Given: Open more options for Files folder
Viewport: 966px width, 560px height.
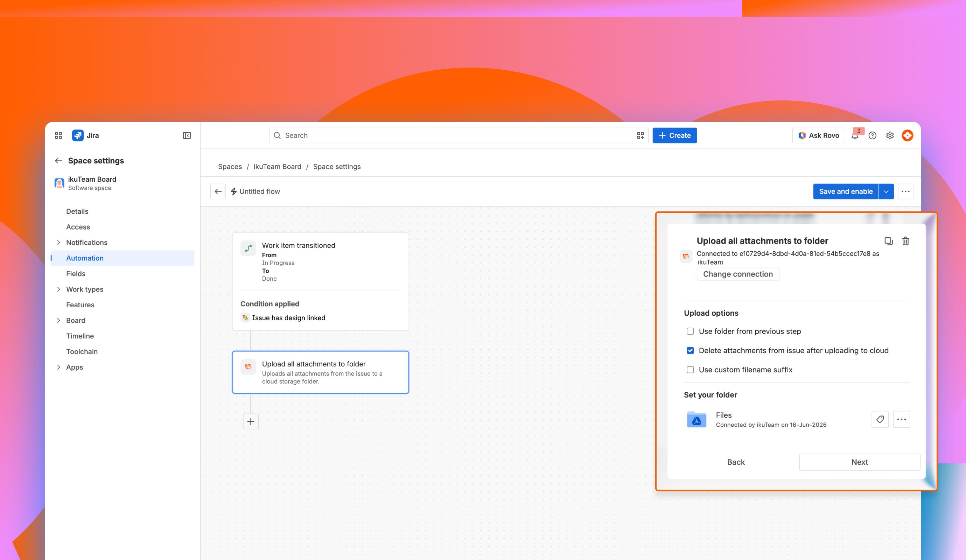Looking at the screenshot, I should tap(902, 419).
